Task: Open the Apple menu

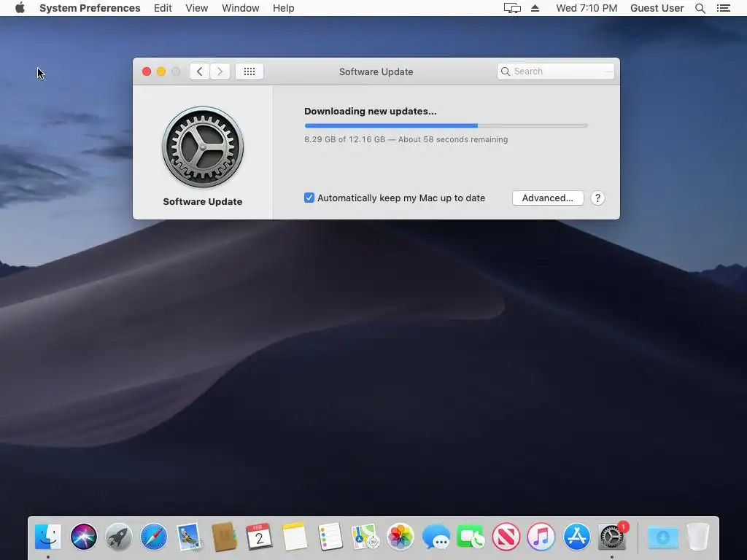Action: point(20,8)
